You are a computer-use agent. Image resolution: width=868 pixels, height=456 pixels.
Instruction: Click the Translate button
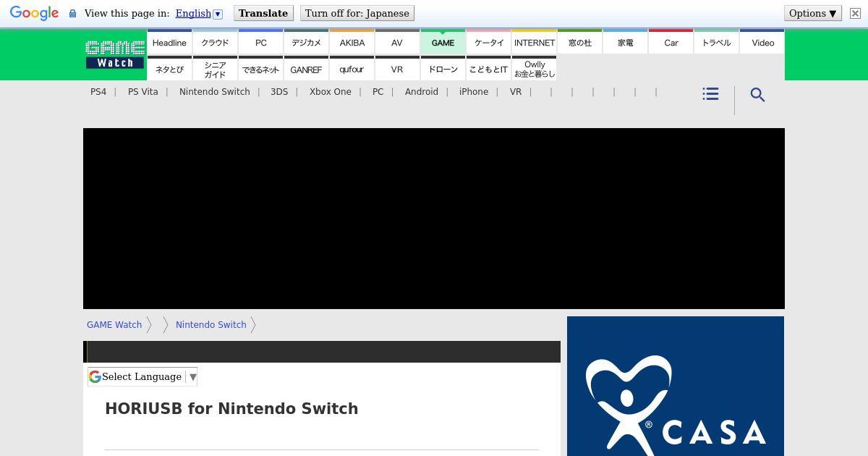point(263,13)
